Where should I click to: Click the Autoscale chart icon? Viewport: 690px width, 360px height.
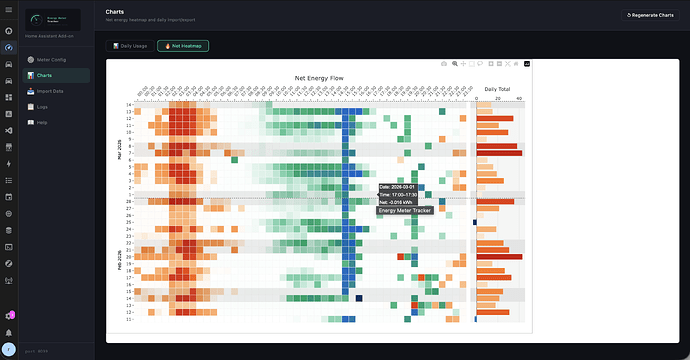tap(508, 64)
